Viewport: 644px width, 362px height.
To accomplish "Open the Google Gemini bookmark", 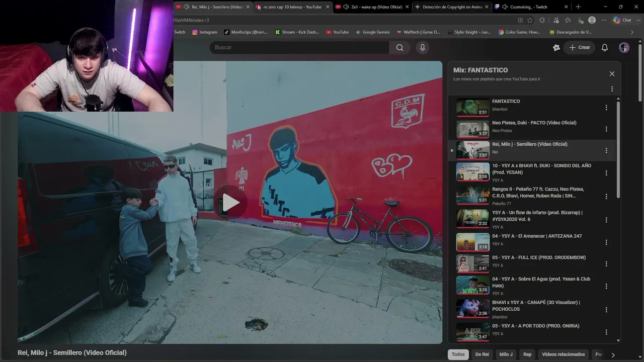I will tap(373, 32).
